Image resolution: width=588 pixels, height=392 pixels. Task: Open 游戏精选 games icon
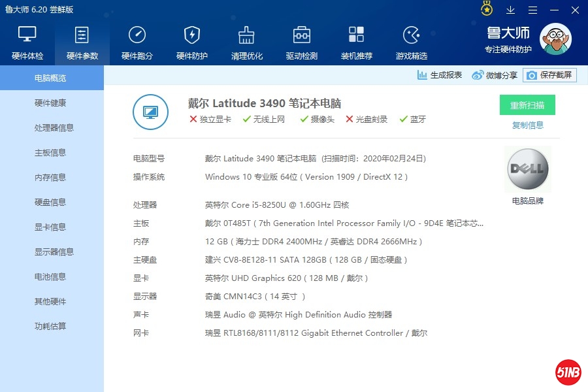(x=412, y=42)
